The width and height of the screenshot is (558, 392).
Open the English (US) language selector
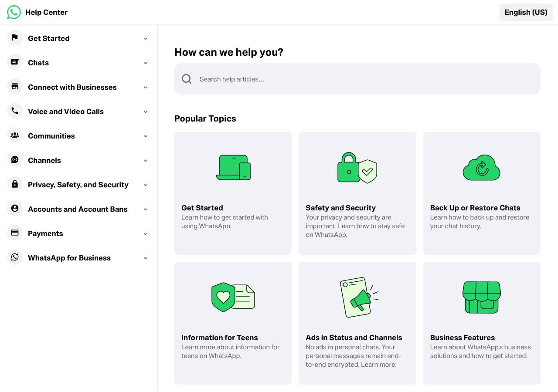coord(526,12)
